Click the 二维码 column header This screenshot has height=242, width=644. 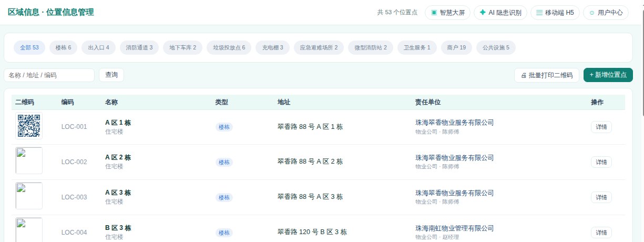tap(25, 102)
